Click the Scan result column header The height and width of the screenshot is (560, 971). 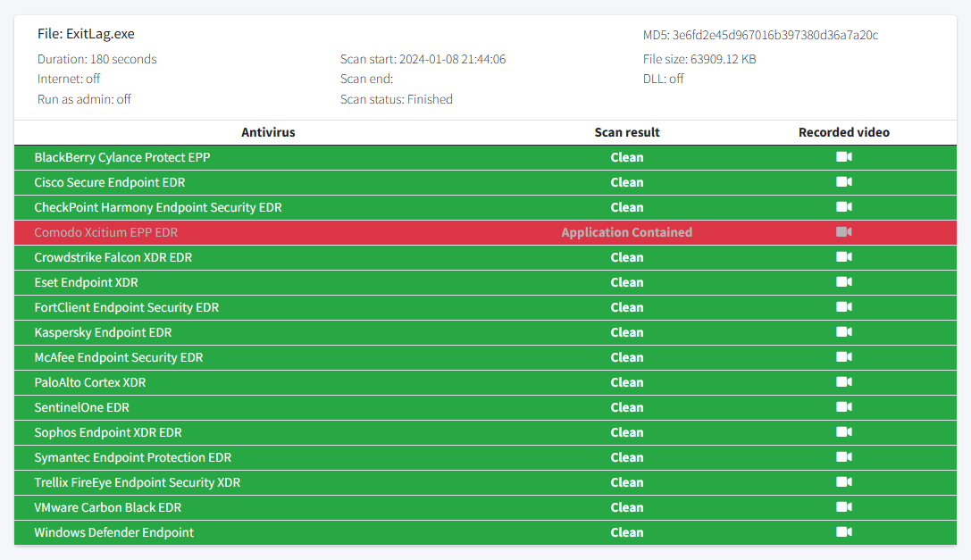click(627, 132)
